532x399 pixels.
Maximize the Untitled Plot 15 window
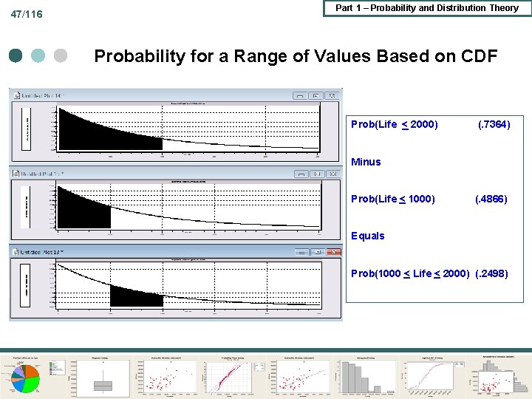coord(317,174)
